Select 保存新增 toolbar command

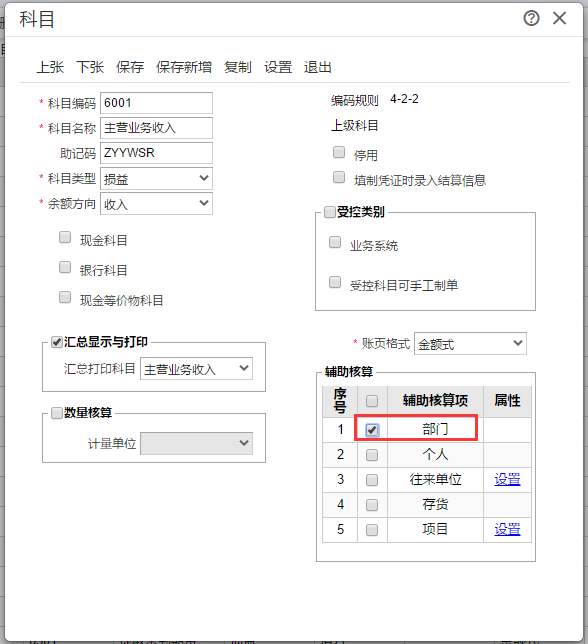click(184, 67)
